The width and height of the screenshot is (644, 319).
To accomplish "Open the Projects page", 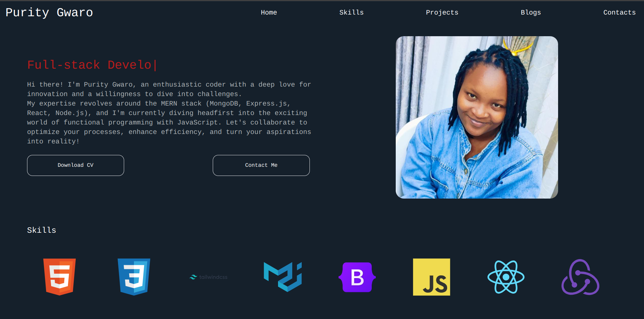I will (442, 12).
